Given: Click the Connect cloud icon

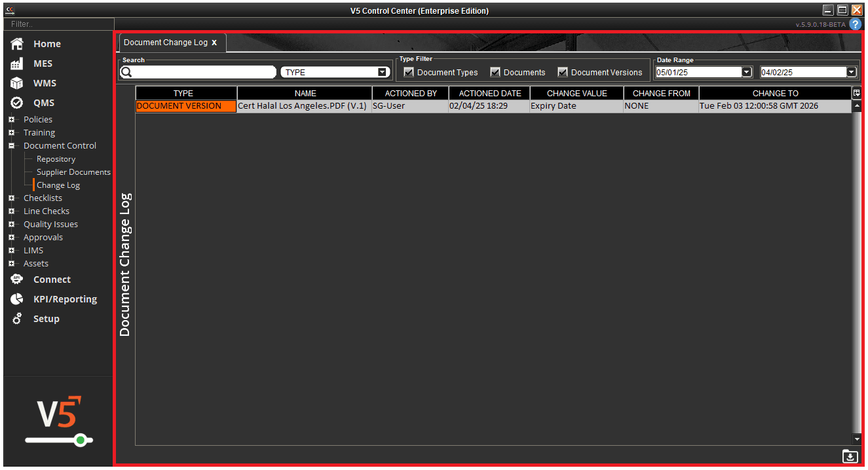Looking at the screenshot, I should tap(18, 280).
